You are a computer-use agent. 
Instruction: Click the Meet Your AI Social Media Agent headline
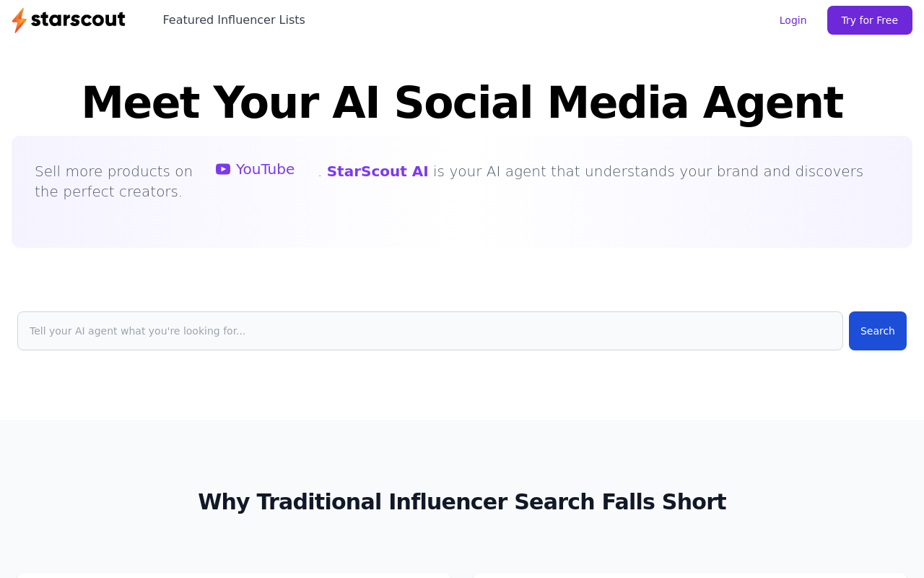point(462,103)
